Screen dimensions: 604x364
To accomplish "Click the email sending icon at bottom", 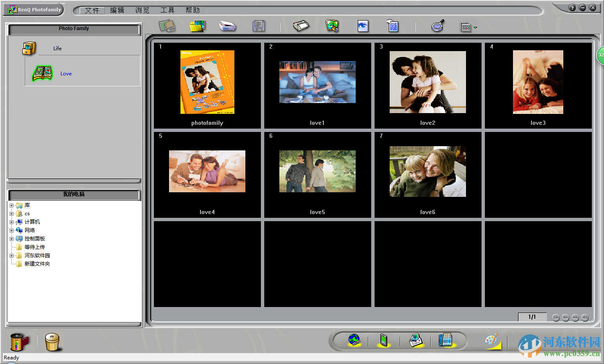I will pos(415,340).
